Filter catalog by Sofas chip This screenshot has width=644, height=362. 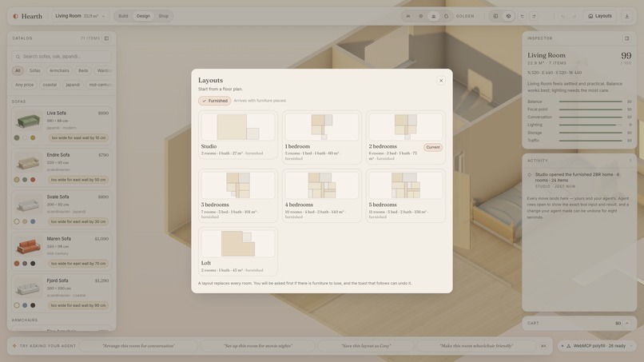tap(35, 70)
